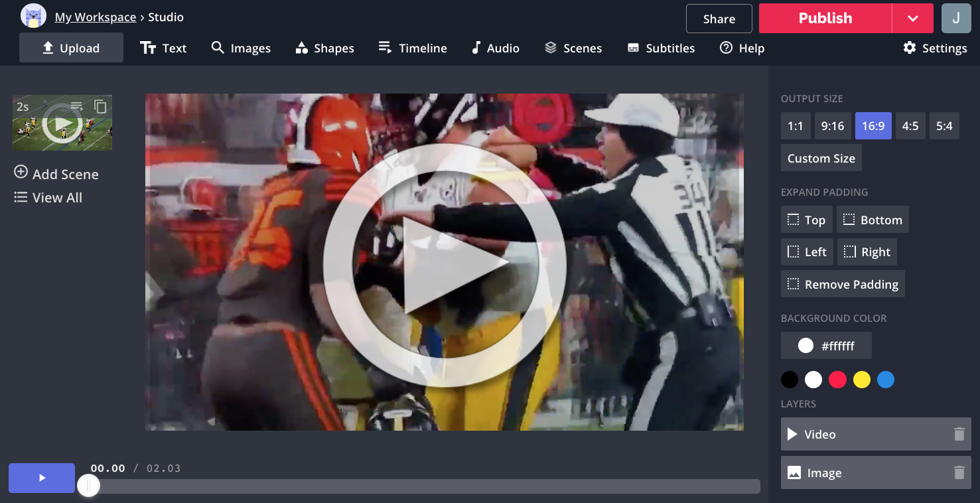This screenshot has height=503, width=980.
Task: Open Custom Size options
Action: pyautogui.click(x=821, y=159)
